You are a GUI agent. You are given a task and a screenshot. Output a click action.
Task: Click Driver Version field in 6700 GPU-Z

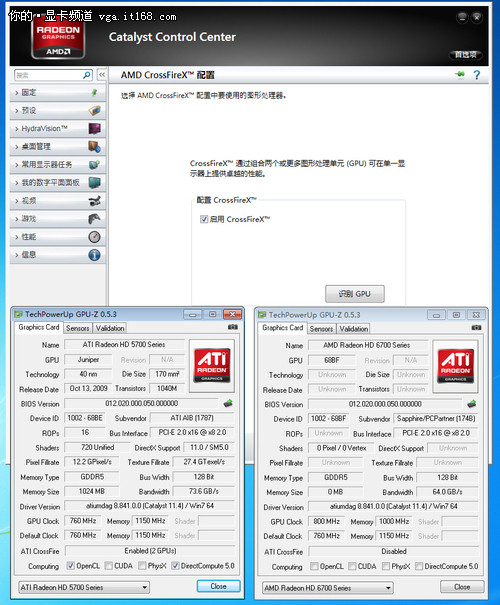393,506
